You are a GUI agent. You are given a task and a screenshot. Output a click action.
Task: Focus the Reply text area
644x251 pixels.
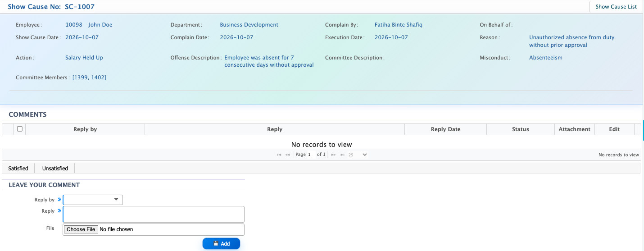pyautogui.click(x=154, y=214)
